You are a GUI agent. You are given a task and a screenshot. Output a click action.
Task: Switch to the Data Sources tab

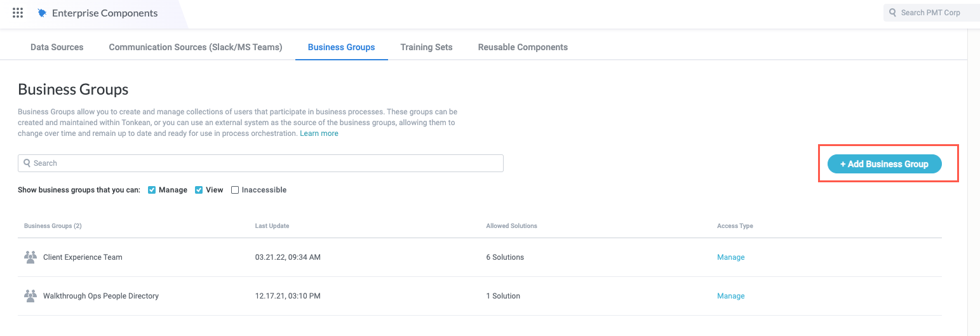pyautogui.click(x=57, y=47)
